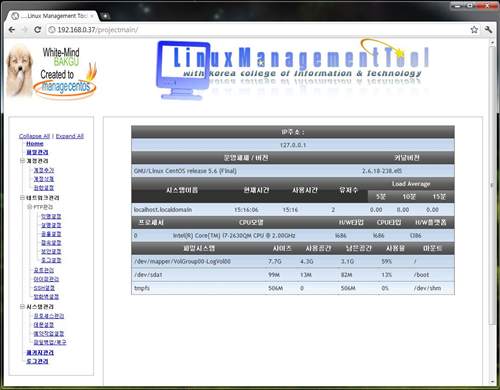Click the 7.7G size cell
Image resolution: width=500 pixels, height=390 pixels.
(275, 262)
